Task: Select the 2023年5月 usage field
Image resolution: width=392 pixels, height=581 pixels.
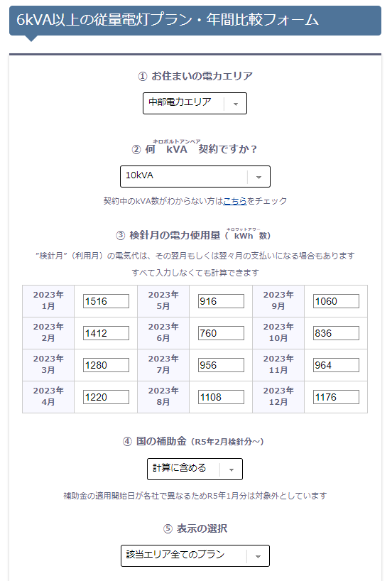Action: click(x=221, y=301)
